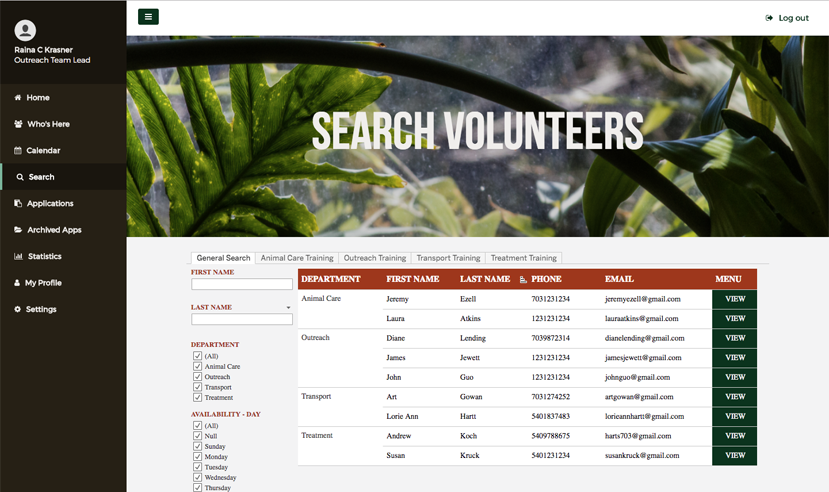Toggle the Transport department checkbox

pos(197,387)
